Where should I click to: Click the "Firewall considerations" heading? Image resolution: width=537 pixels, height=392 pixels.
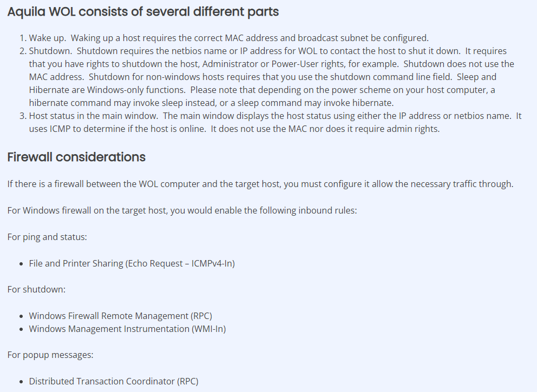[x=76, y=157]
